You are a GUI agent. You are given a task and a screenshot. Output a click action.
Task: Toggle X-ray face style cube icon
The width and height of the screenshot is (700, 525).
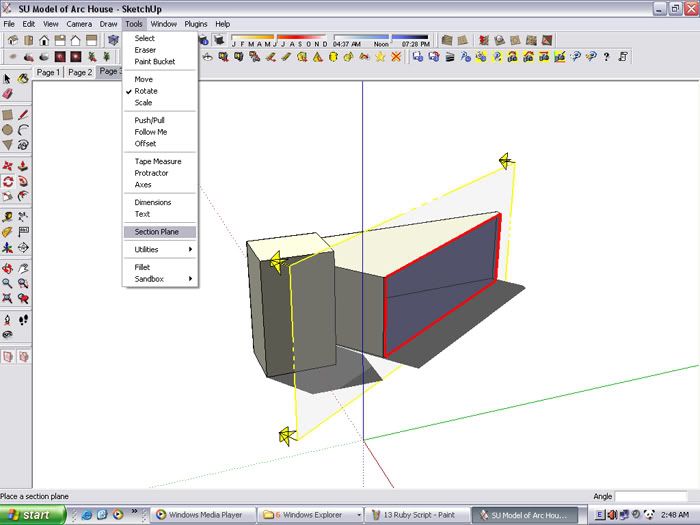113,41
